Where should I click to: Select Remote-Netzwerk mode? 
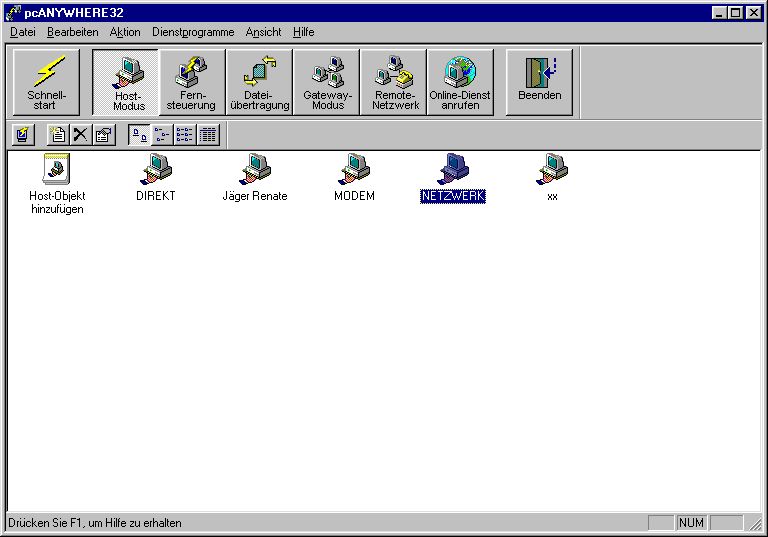(x=394, y=82)
